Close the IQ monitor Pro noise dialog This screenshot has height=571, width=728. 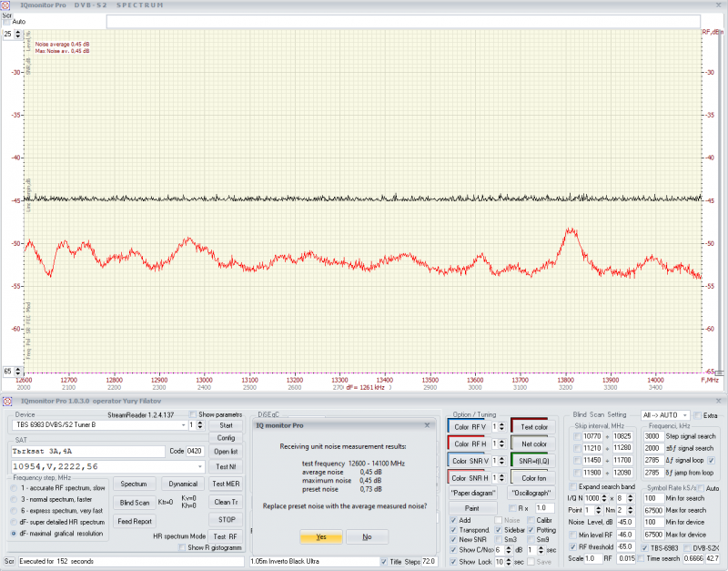[x=428, y=424]
